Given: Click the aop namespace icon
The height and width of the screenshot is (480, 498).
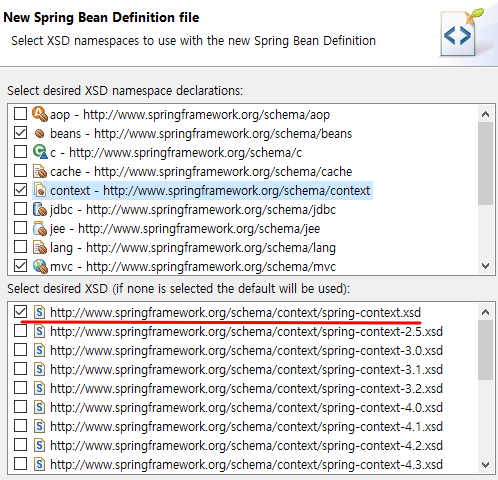Looking at the screenshot, I should click(x=40, y=114).
